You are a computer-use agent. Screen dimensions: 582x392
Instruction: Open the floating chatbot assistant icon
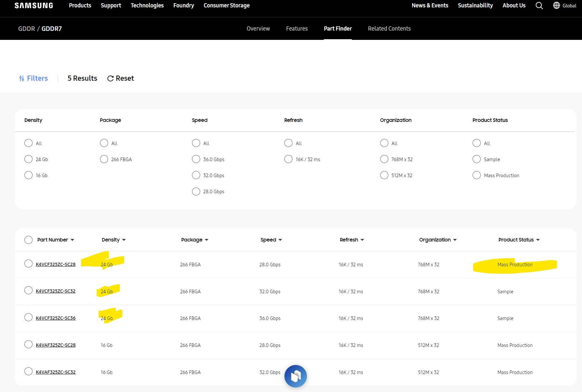pyautogui.click(x=295, y=376)
